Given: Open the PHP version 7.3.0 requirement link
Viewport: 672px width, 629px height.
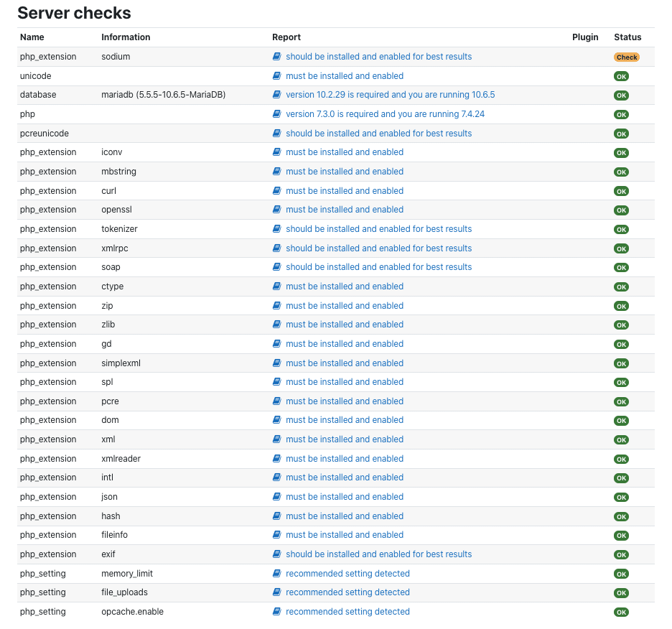Looking at the screenshot, I should [x=385, y=113].
